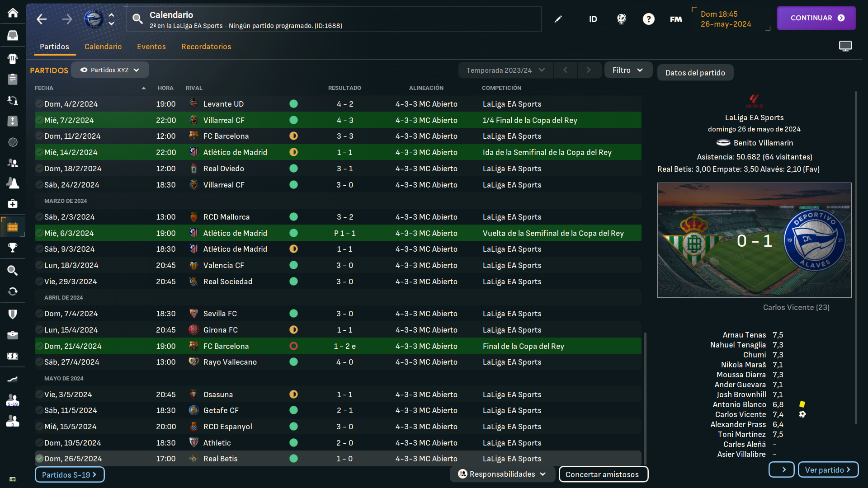Toggle the check circle for Dom, 11/2/2024

(x=39, y=136)
